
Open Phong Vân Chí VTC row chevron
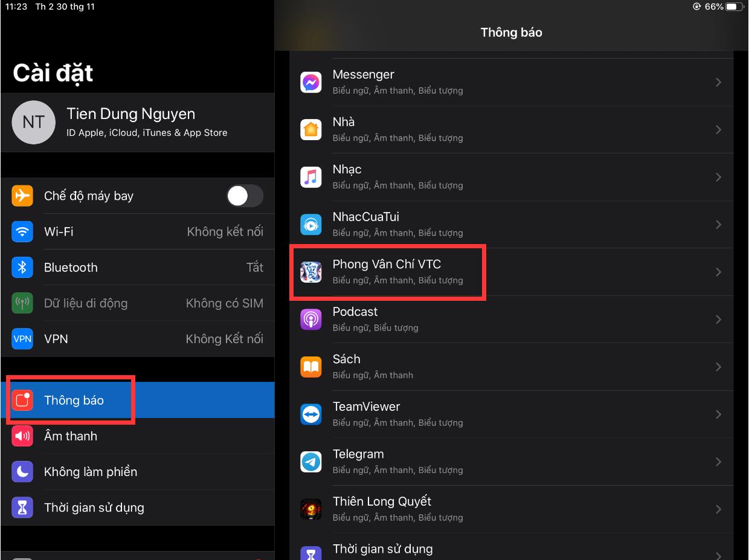coord(718,272)
